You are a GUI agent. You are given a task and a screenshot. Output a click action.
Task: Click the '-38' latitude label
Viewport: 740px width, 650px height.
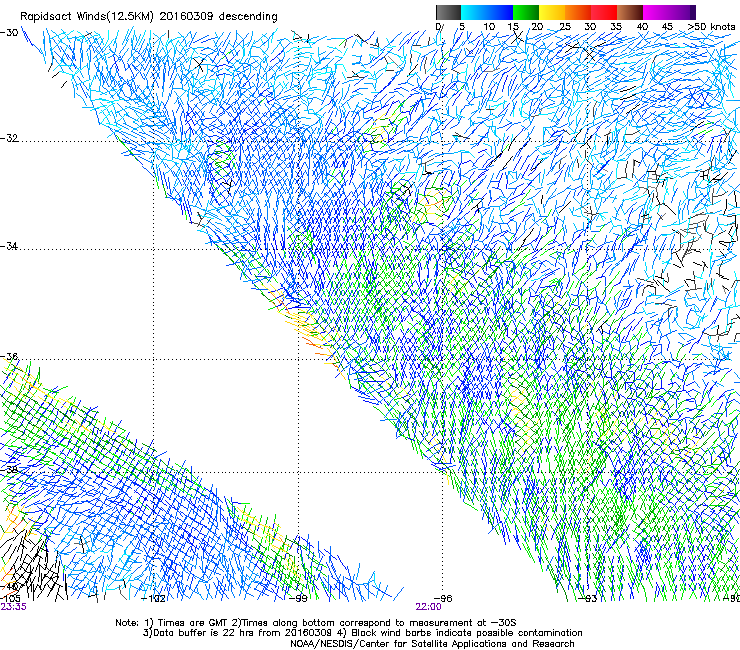[x=9, y=470]
